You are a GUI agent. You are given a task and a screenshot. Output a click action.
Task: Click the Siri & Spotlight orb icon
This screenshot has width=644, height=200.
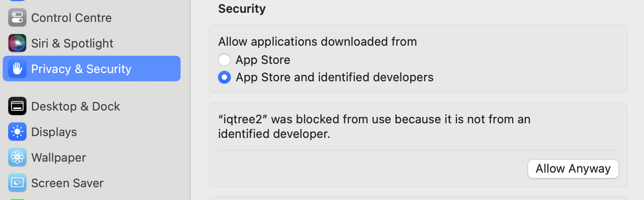(x=17, y=43)
